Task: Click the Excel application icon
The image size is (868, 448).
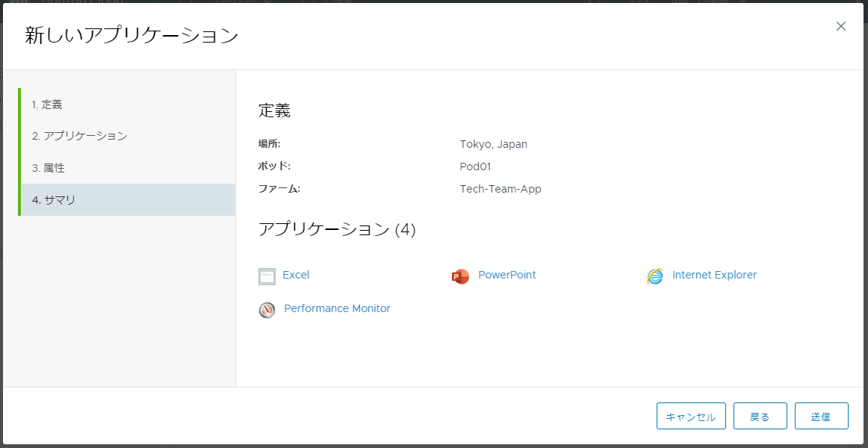Action: (267, 276)
